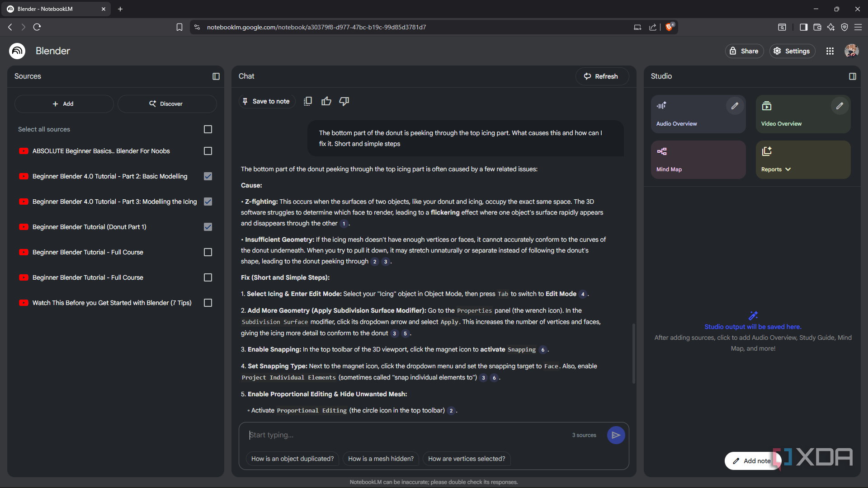Image resolution: width=868 pixels, height=488 pixels.
Task: Click the browser address bar URL
Action: [316, 27]
